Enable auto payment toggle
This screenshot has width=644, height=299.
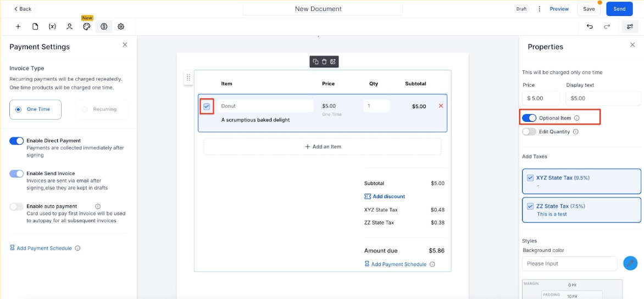pos(16,206)
